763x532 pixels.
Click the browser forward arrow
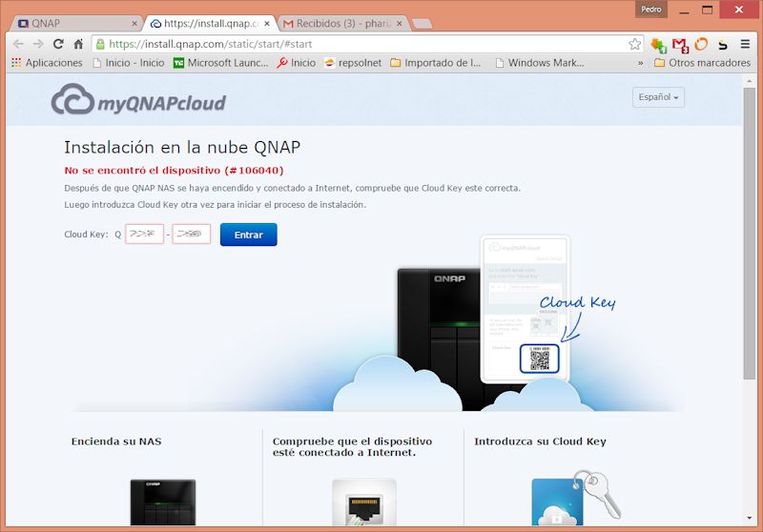point(38,44)
